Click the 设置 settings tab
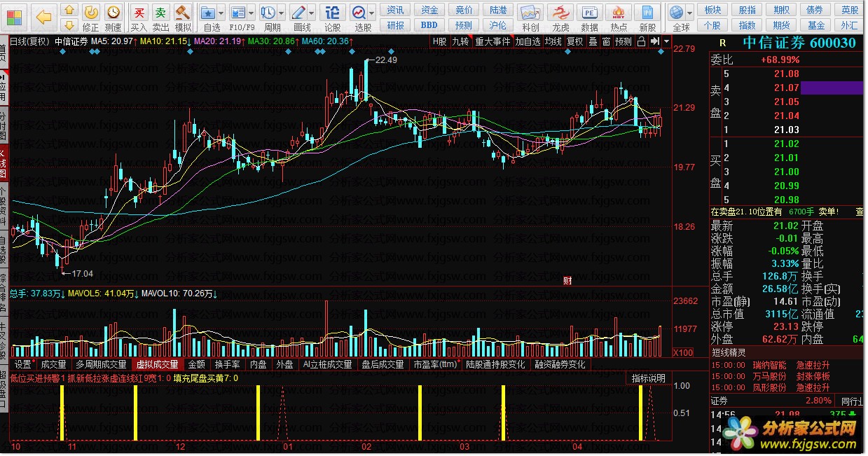Image resolution: width=868 pixels, height=456 pixels. tap(23, 364)
